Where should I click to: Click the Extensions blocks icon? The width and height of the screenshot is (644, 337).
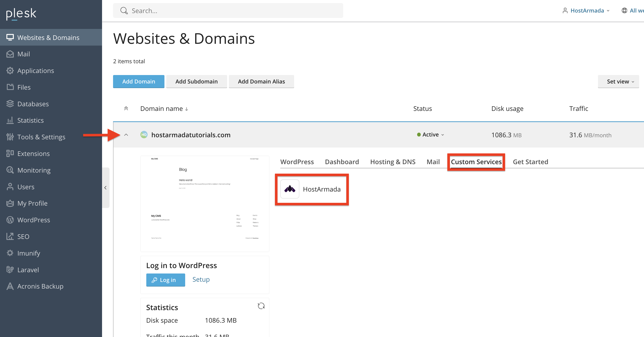pyautogui.click(x=10, y=153)
